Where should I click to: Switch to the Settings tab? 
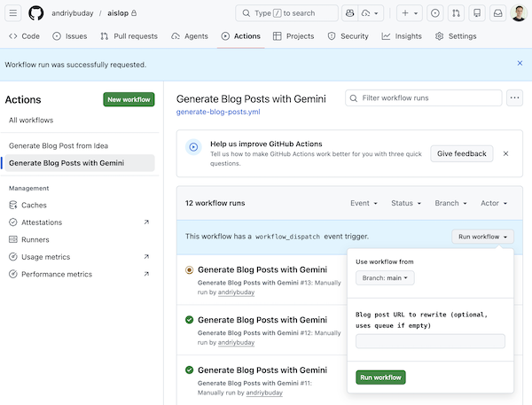tap(456, 36)
